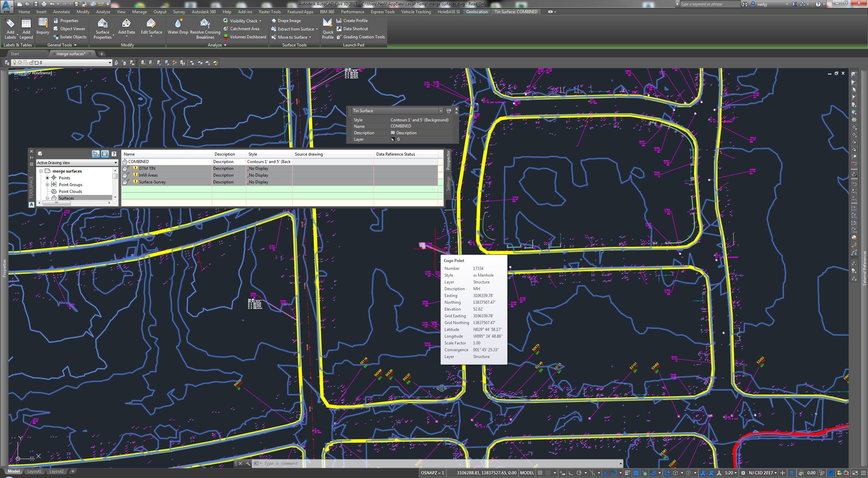This screenshot has width=868, height=478.
Task: Click the Workspace Switching gear icon
Action: click(743, 473)
